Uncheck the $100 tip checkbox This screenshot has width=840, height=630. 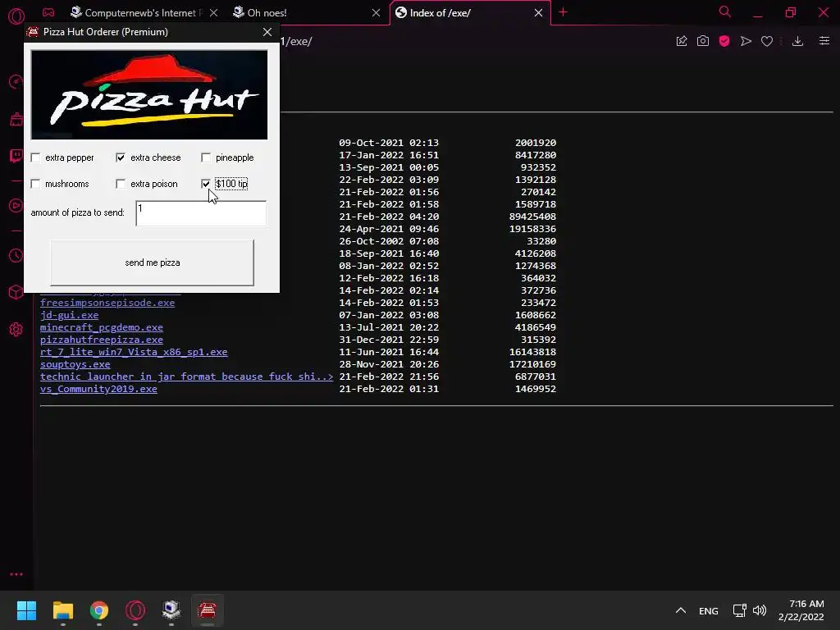[x=206, y=184]
